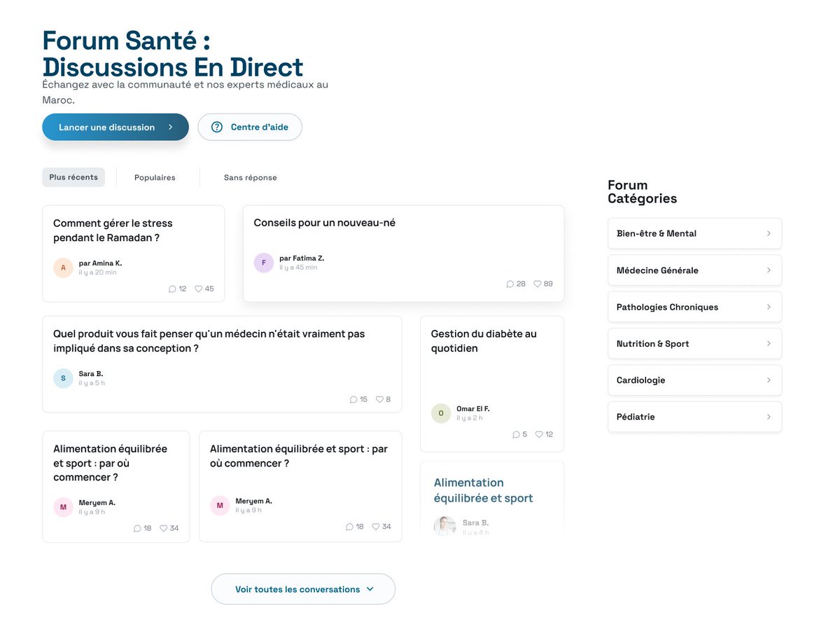The width and height of the screenshot is (840, 629).
Task: Open 'Quel produit vous fait penser' thread title
Action: click(209, 341)
